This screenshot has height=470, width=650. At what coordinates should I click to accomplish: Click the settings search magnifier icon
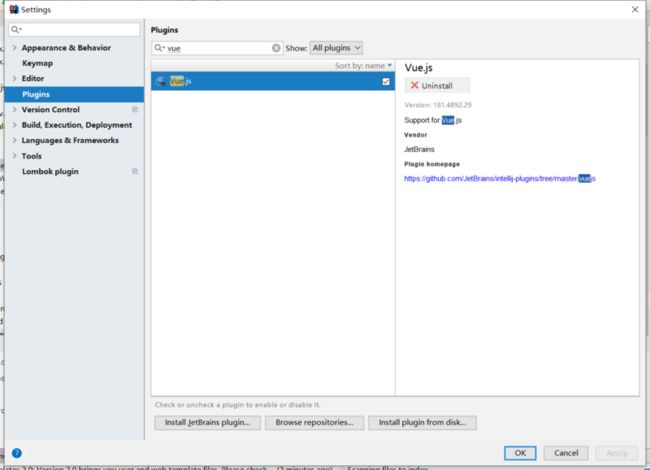[16, 29]
